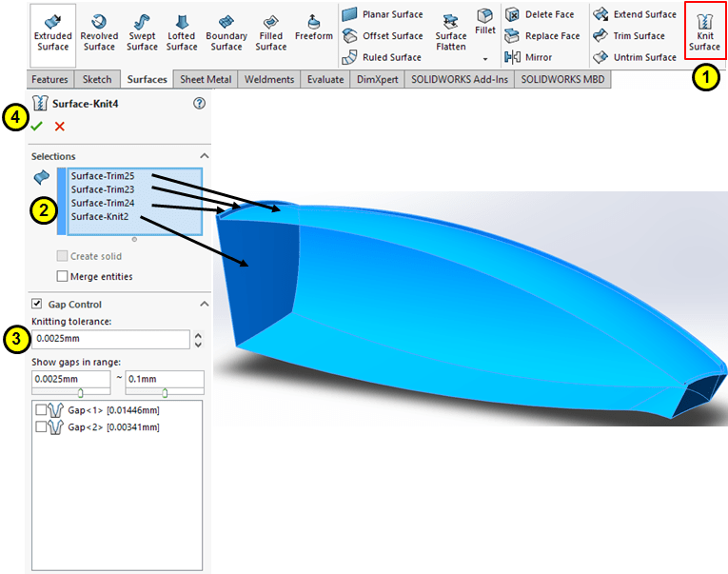The image size is (728, 574).
Task: Cancel the feature with red X
Action: click(x=60, y=127)
